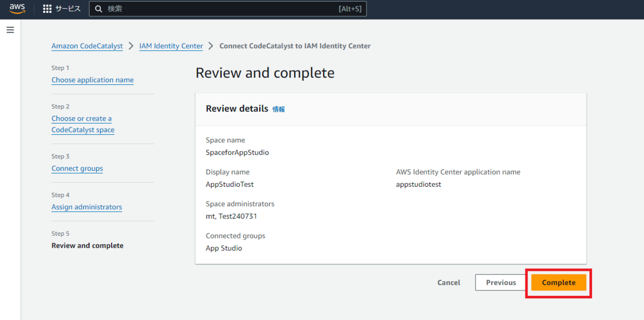The height and width of the screenshot is (320, 644).
Task: Open the サービス grid menu icon
Action: [47, 9]
